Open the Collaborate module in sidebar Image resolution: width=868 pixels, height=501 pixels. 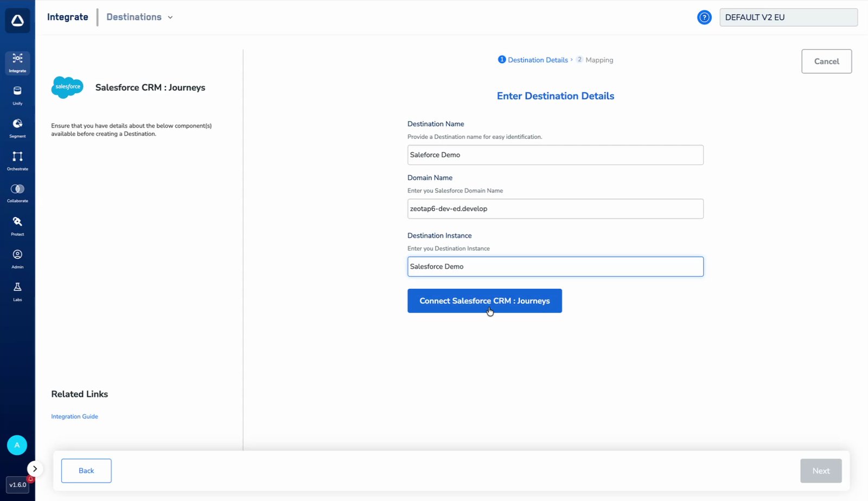(17, 193)
